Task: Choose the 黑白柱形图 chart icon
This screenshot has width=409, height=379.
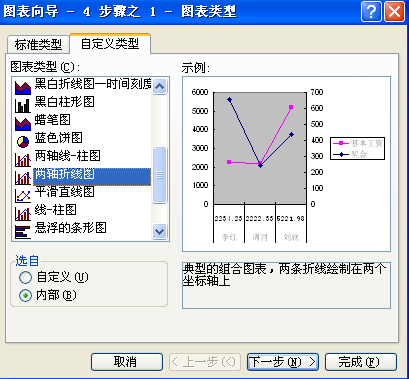Action: pyautogui.click(x=23, y=105)
